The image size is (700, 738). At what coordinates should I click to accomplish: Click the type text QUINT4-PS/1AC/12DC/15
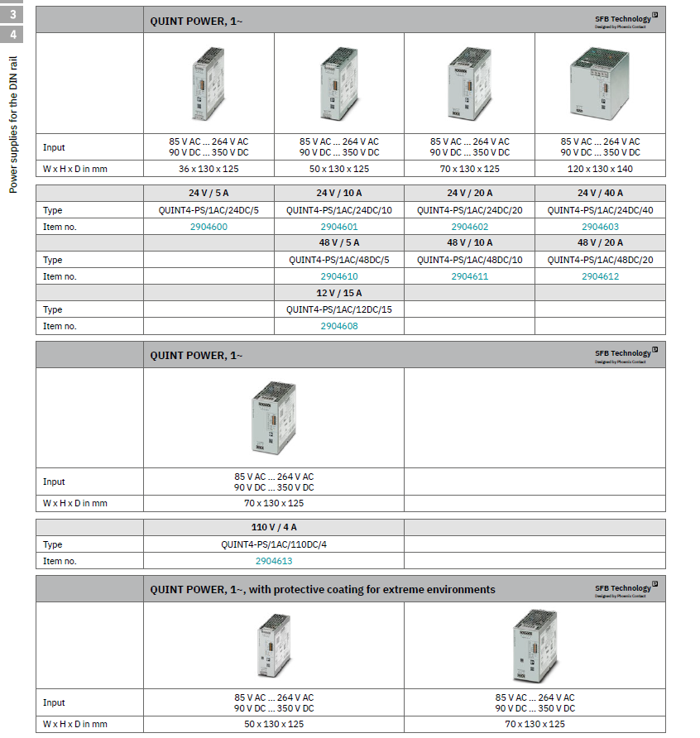(339, 309)
